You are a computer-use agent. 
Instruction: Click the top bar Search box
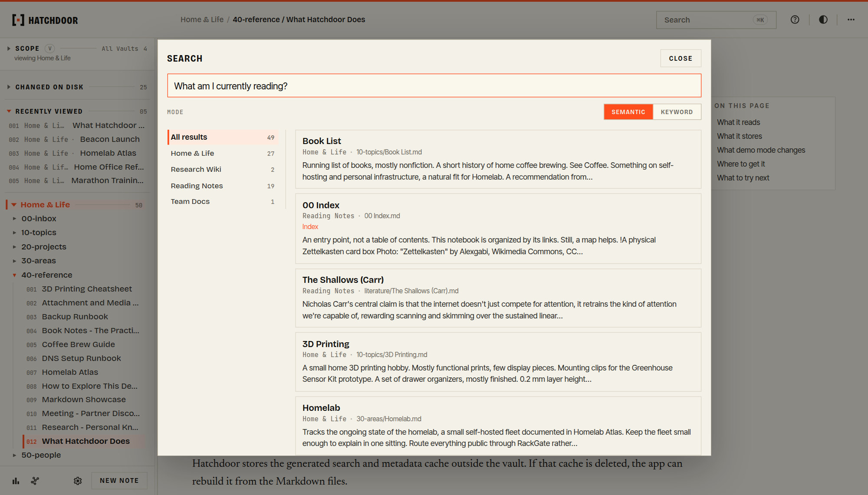click(x=716, y=20)
